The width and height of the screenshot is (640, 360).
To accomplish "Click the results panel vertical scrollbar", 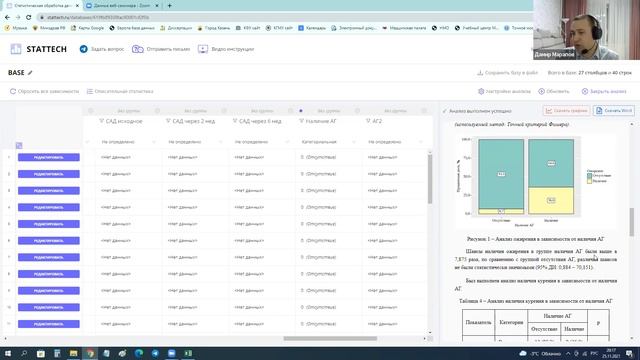I will click(632, 222).
